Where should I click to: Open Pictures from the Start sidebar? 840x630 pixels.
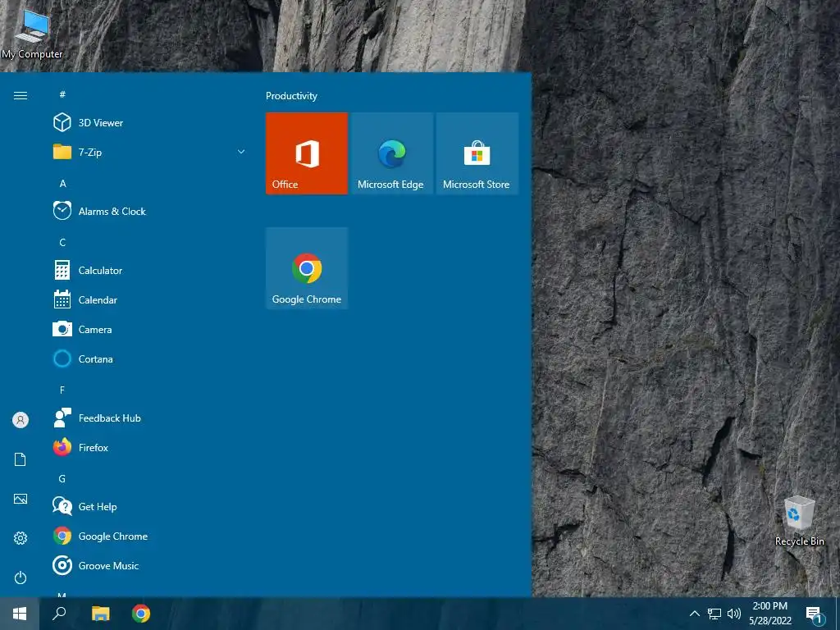point(21,499)
